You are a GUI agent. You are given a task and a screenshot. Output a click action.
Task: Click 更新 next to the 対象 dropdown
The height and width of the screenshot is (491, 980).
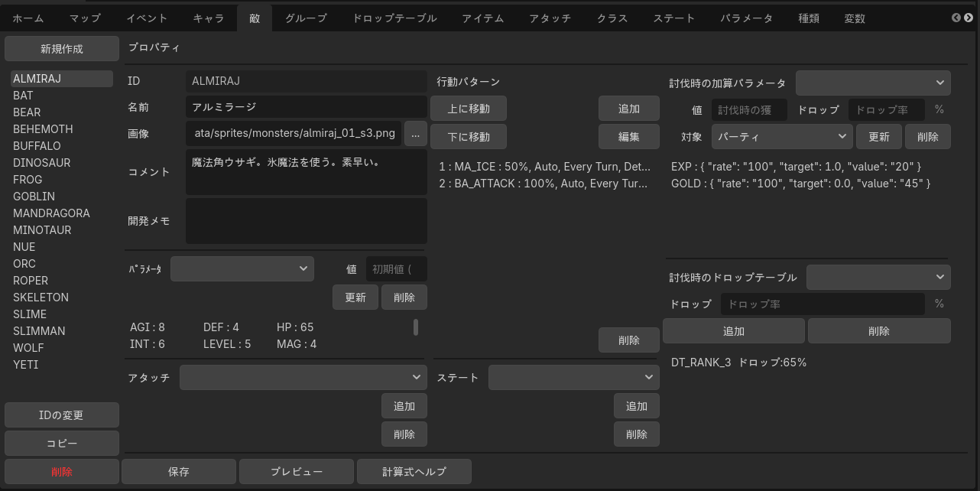[x=879, y=137]
